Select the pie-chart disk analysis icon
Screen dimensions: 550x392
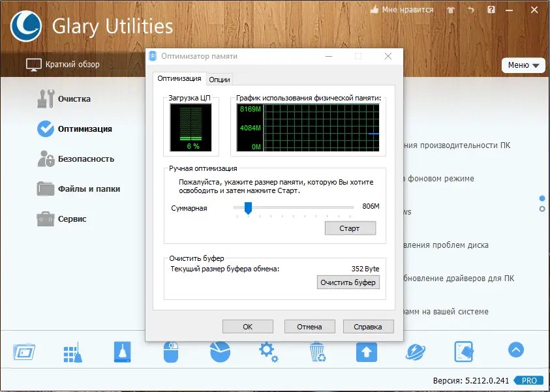(219, 351)
